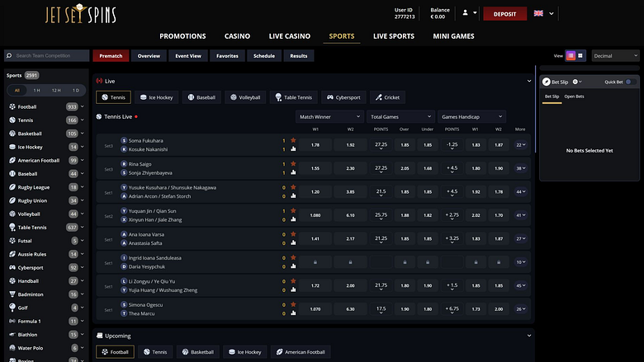Focus the Search Team Competition field
The image size is (644, 362).
[47, 55]
